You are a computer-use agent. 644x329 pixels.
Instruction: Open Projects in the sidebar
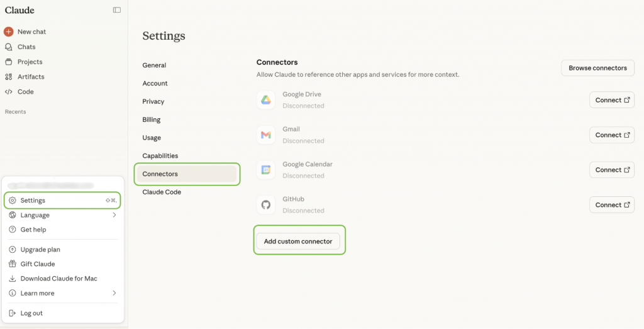30,62
